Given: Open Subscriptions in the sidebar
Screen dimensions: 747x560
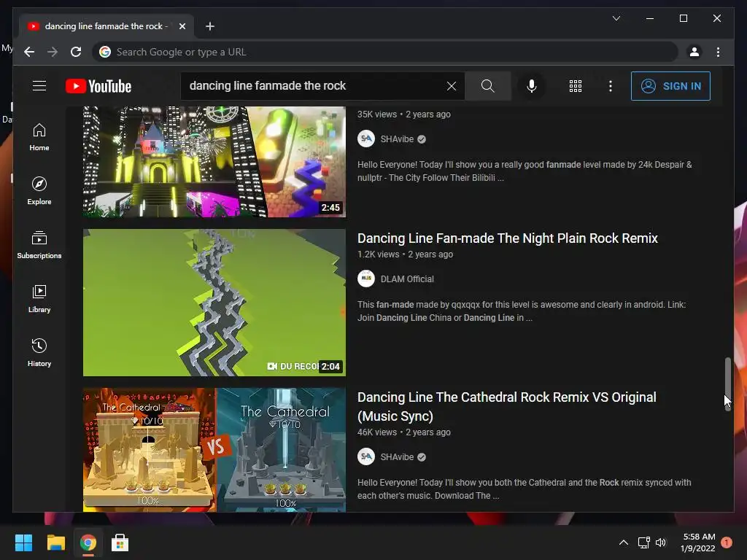Looking at the screenshot, I should (x=39, y=245).
